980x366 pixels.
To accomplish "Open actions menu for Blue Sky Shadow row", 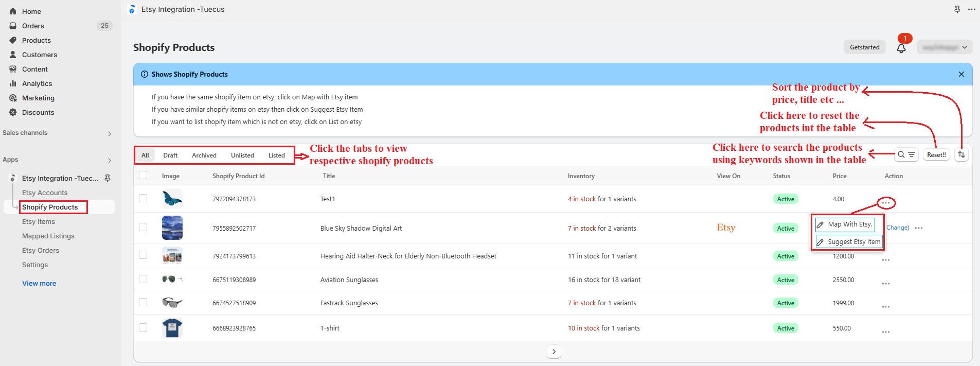I will pyautogui.click(x=919, y=228).
